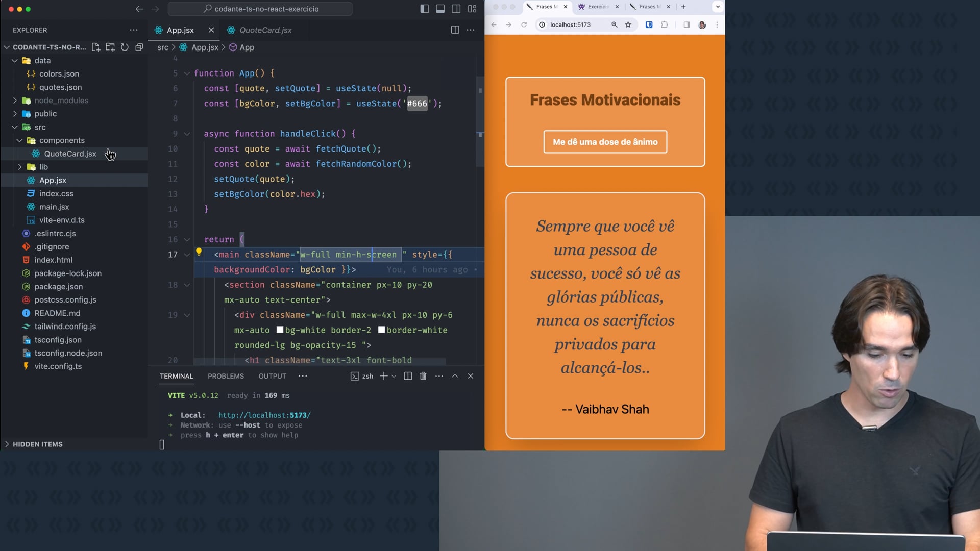
Task: Toggle the primary sidebar visibility
Action: 424,9
